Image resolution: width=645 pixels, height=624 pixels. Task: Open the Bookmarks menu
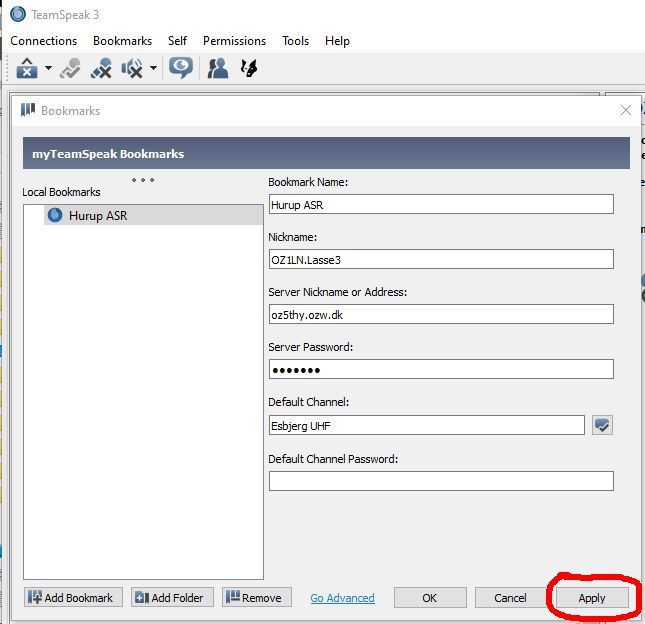point(122,41)
